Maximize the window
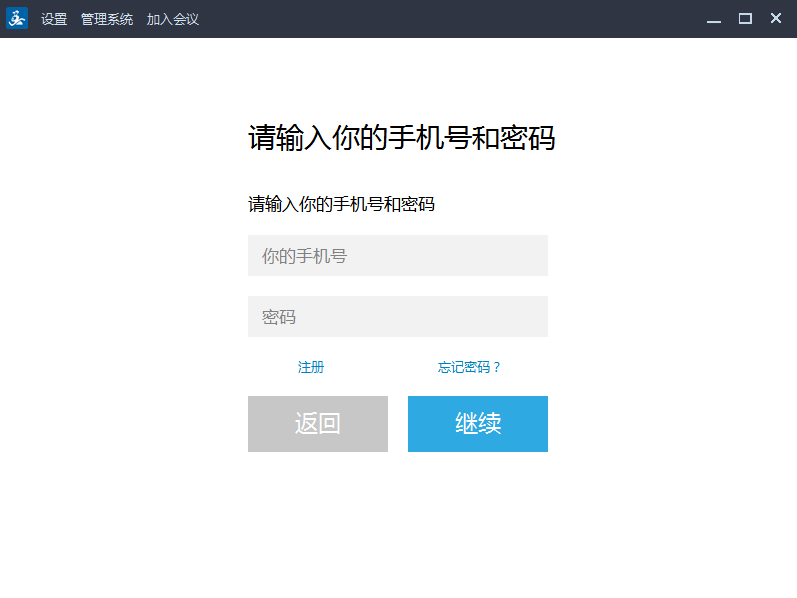The height and width of the screenshot is (598, 797). pyautogui.click(x=745, y=19)
